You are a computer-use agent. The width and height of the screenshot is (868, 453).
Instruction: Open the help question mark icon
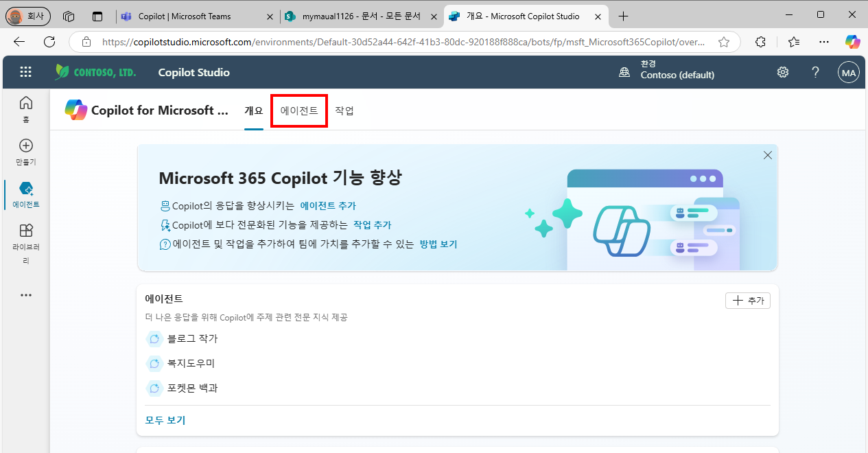coord(815,72)
